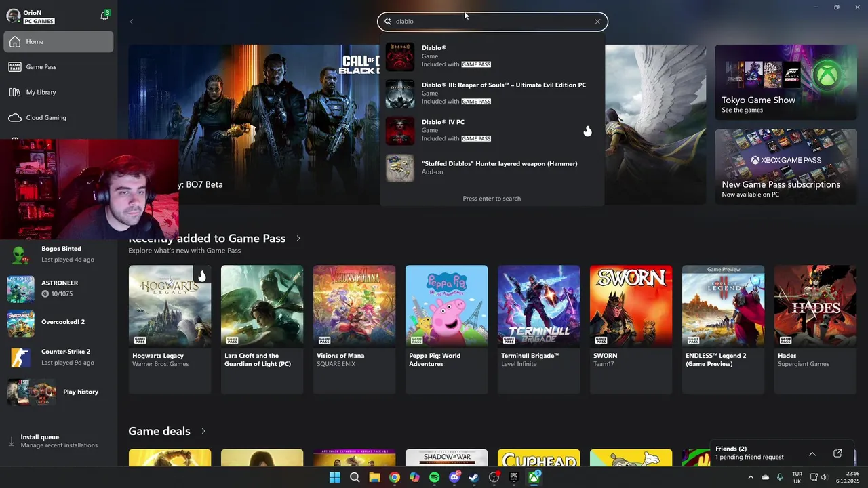This screenshot has height=488, width=868.
Task: Open the Call of Duty BO7 Beta banner
Action: point(254,125)
